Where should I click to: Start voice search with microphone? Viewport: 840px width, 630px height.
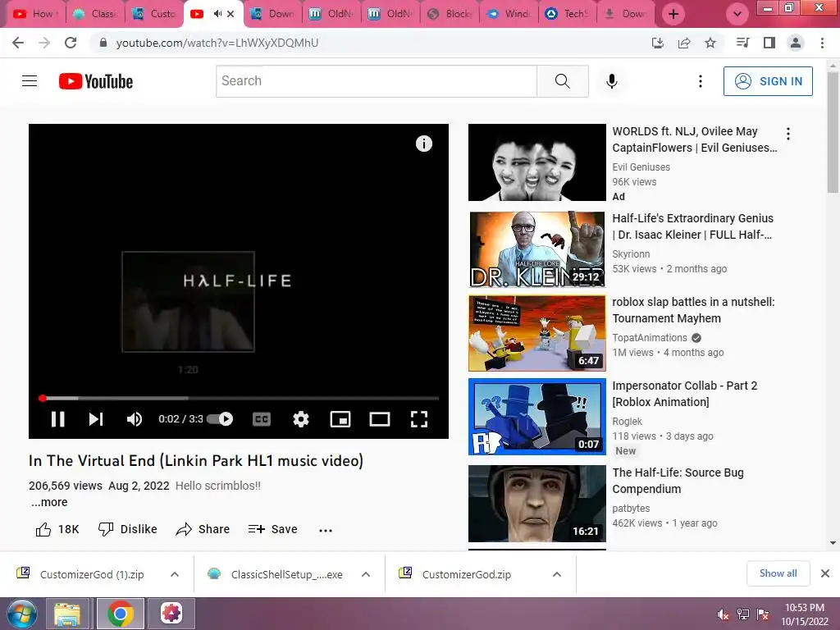coord(612,81)
